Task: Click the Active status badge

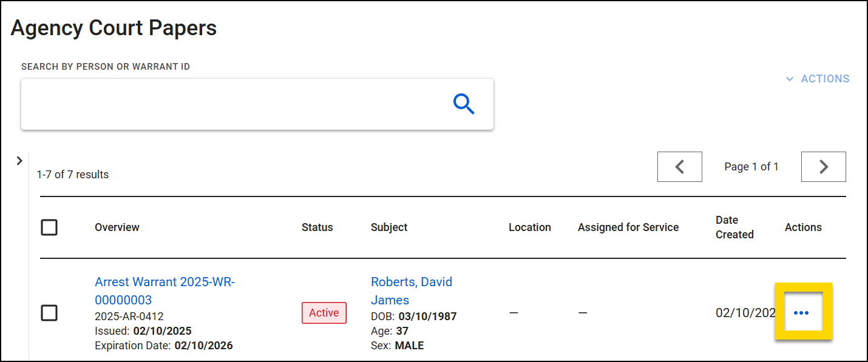Action: [x=324, y=312]
